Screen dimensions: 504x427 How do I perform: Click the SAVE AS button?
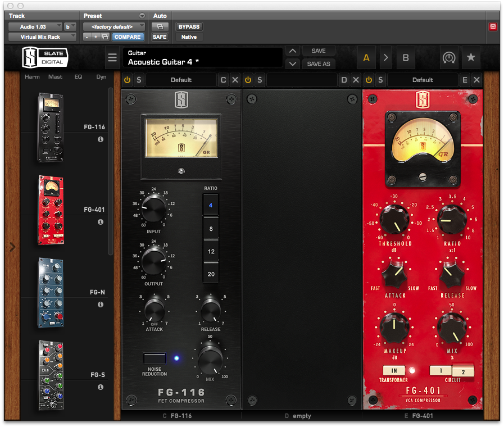pos(319,64)
